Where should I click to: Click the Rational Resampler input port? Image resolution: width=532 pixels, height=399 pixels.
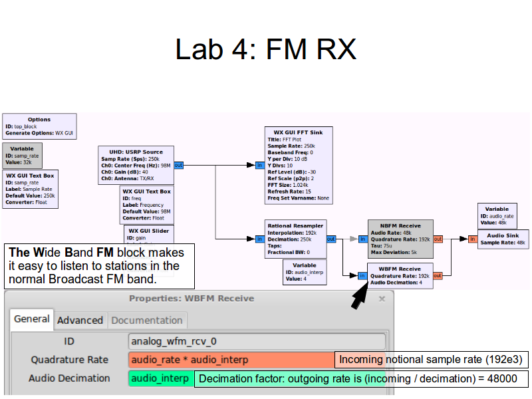[x=259, y=239]
